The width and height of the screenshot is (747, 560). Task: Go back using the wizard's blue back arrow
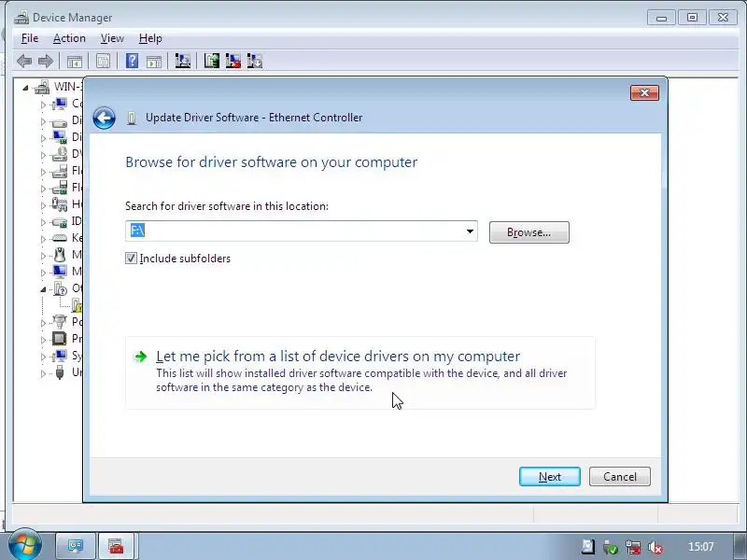pyautogui.click(x=104, y=118)
